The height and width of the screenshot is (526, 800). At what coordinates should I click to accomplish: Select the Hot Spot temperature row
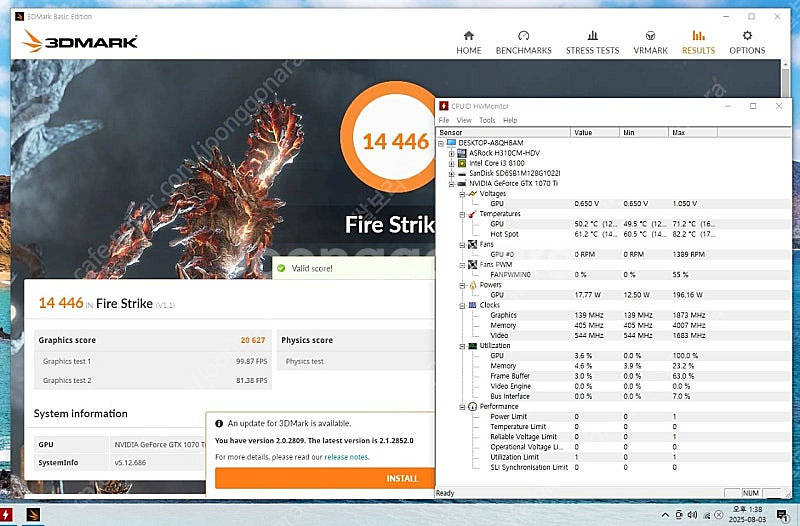pyautogui.click(x=614, y=234)
